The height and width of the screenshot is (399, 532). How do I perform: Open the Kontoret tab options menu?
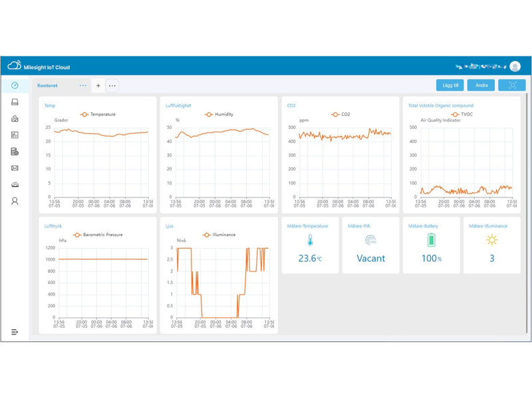(x=83, y=85)
